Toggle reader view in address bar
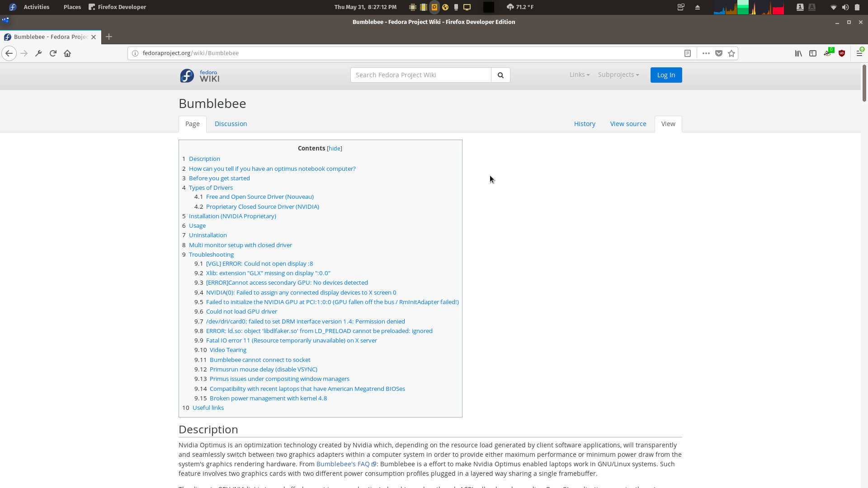Screen dimensions: 868x488 (x=687, y=53)
